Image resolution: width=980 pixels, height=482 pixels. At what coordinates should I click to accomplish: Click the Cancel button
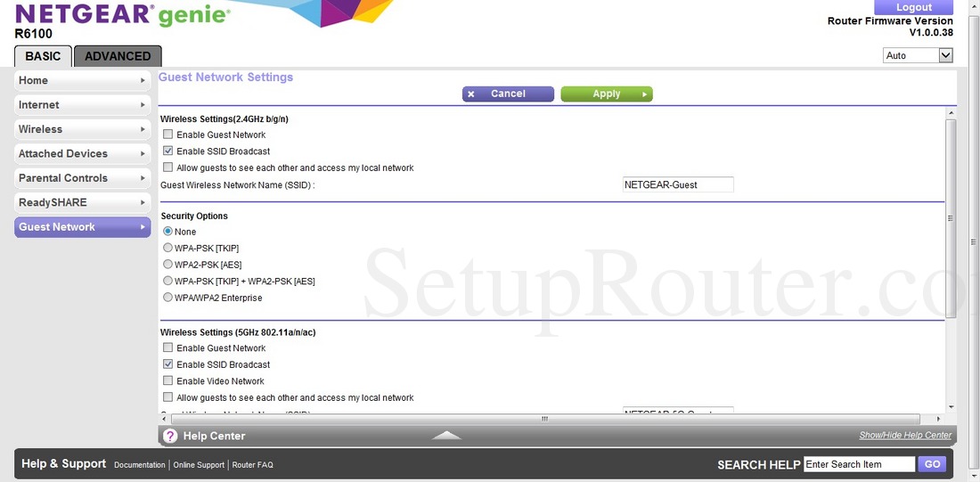(x=508, y=94)
